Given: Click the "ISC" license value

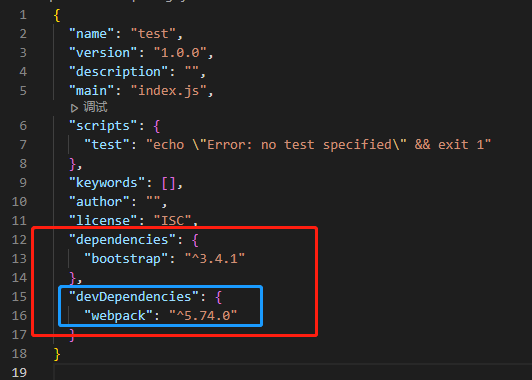Looking at the screenshot, I should (x=173, y=221).
